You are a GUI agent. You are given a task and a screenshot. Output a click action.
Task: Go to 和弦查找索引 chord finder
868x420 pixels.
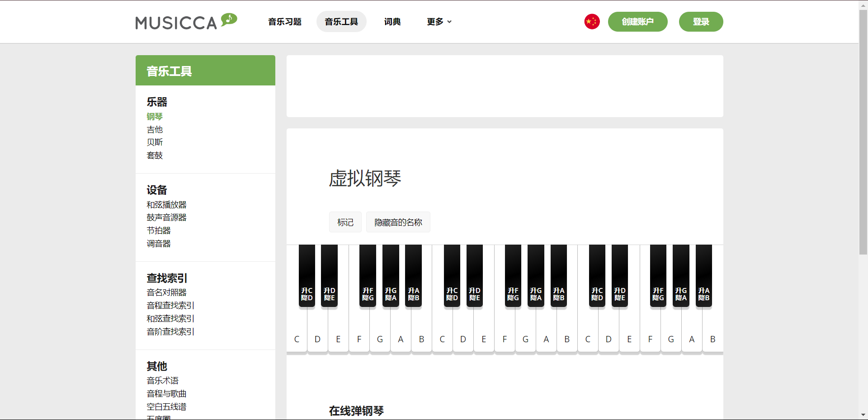(170, 319)
